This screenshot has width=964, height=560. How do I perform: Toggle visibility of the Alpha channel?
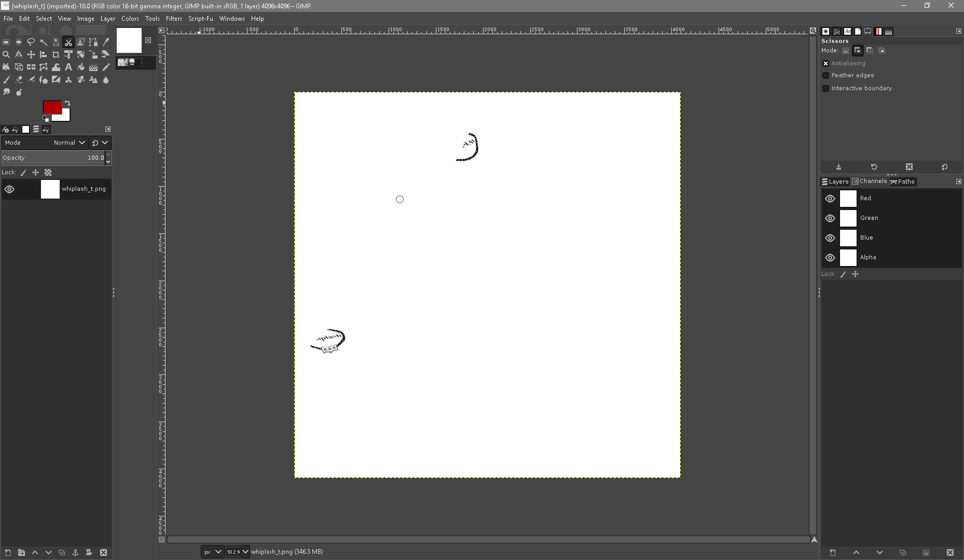pos(830,258)
